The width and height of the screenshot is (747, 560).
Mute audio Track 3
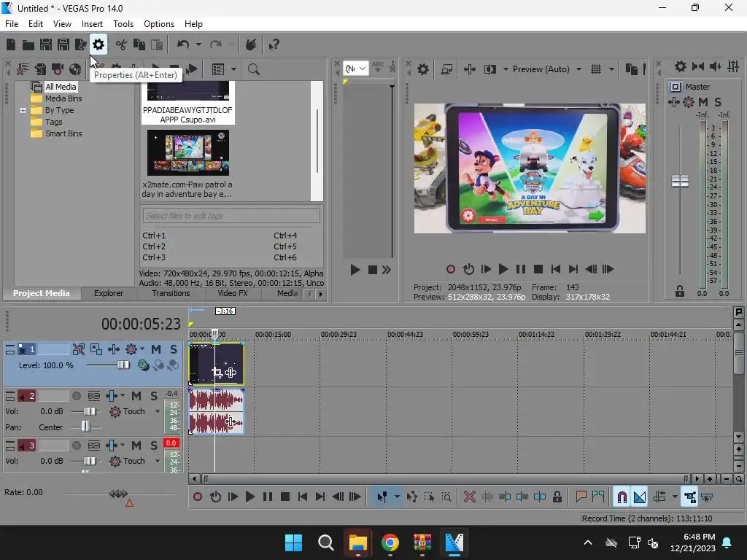[136, 446]
